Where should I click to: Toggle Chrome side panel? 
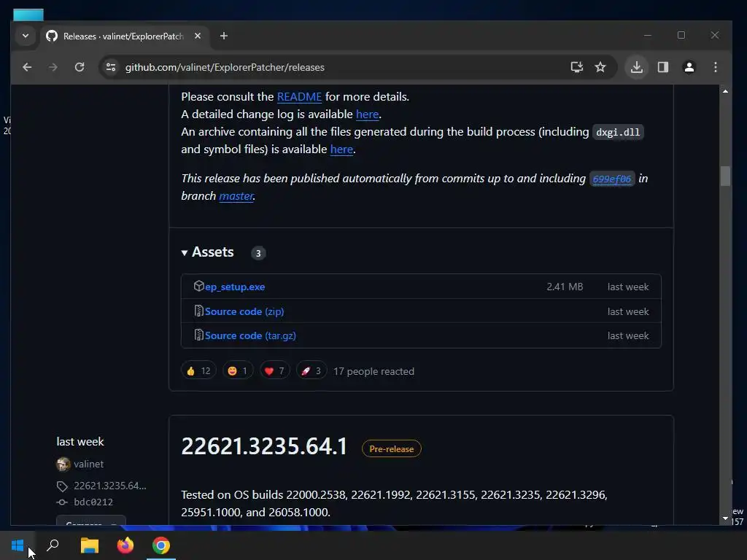(662, 67)
